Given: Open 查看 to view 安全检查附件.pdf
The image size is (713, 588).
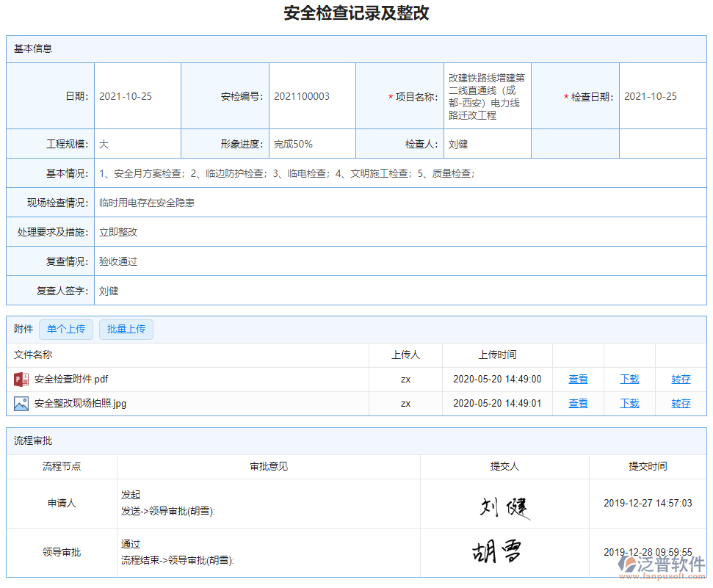Looking at the screenshot, I should click(x=578, y=379).
